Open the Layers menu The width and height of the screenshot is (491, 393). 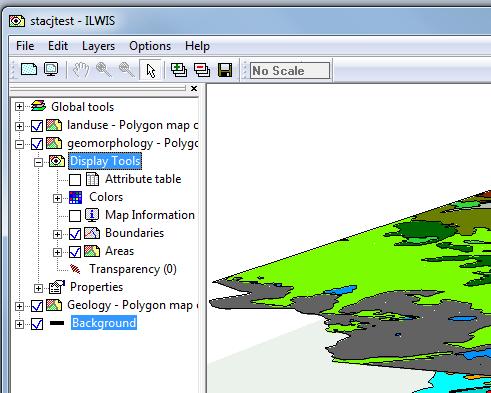pyautogui.click(x=98, y=46)
